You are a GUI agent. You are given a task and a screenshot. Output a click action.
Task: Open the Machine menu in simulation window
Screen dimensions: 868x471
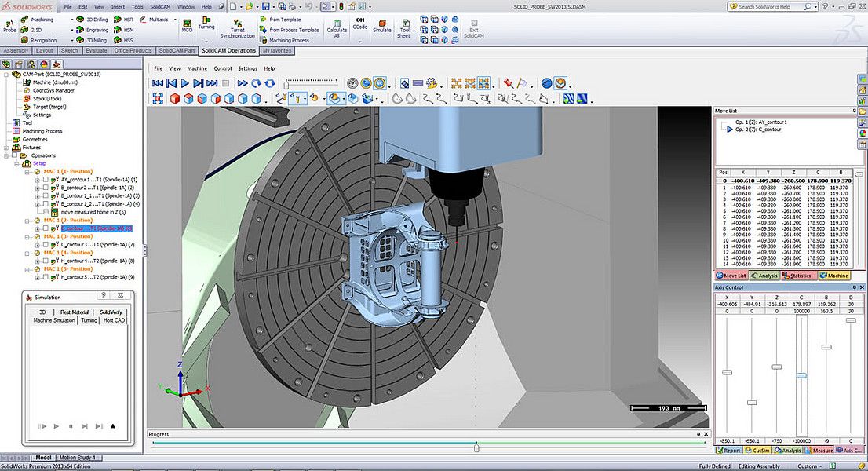click(x=197, y=68)
